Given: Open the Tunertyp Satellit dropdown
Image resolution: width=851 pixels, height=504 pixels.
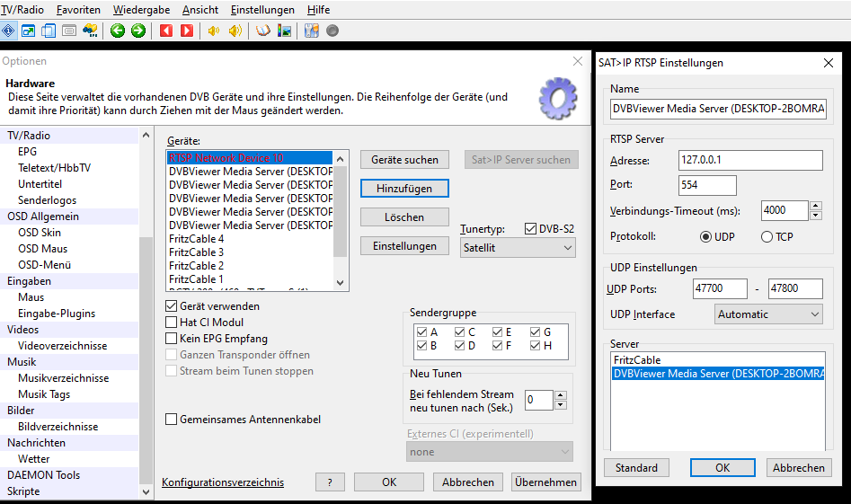Looking at the screenshot, I should tap(518, 247).
